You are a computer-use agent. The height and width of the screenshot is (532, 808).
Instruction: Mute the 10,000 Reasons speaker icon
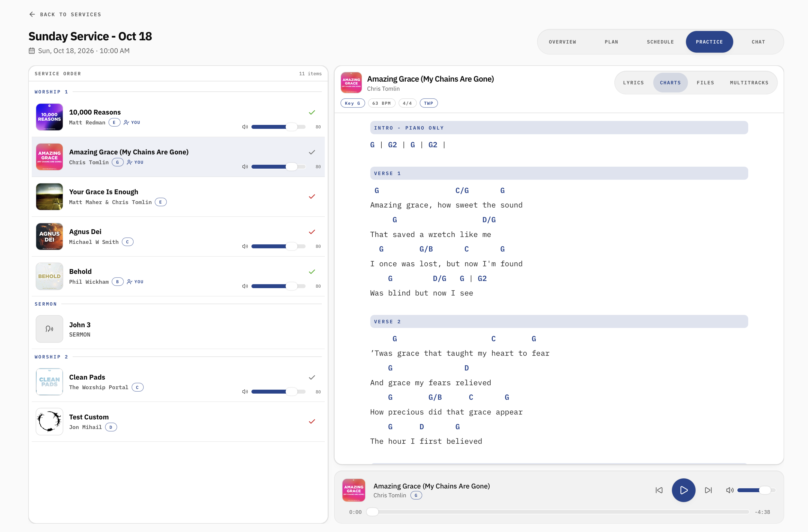coord(245,127)
